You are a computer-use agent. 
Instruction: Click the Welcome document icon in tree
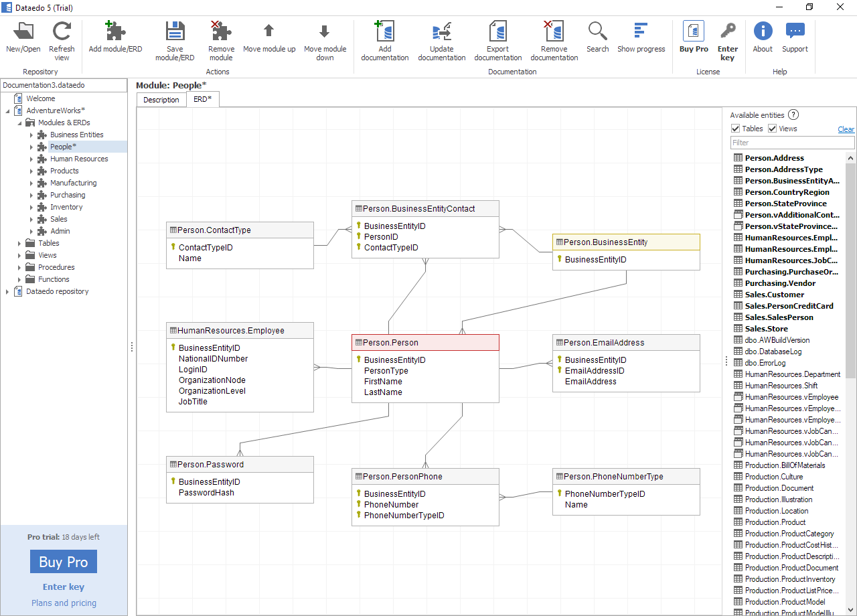pos(18,98)
